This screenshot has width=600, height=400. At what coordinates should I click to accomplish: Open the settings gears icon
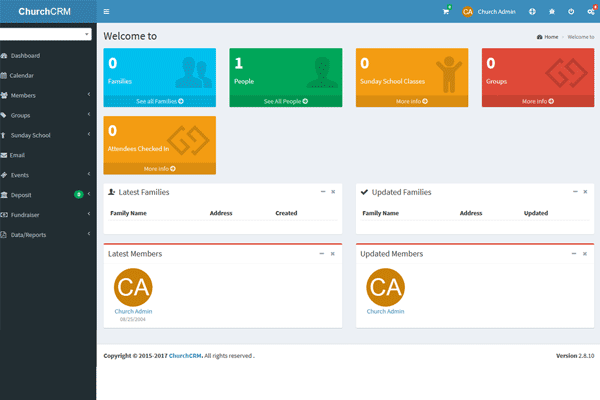[590, 11]
